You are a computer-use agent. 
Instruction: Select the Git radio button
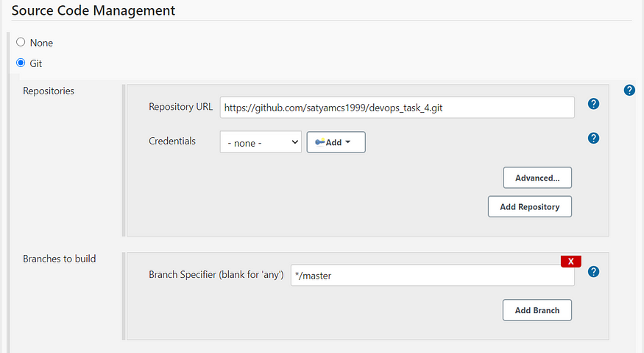tap(21, 63)
